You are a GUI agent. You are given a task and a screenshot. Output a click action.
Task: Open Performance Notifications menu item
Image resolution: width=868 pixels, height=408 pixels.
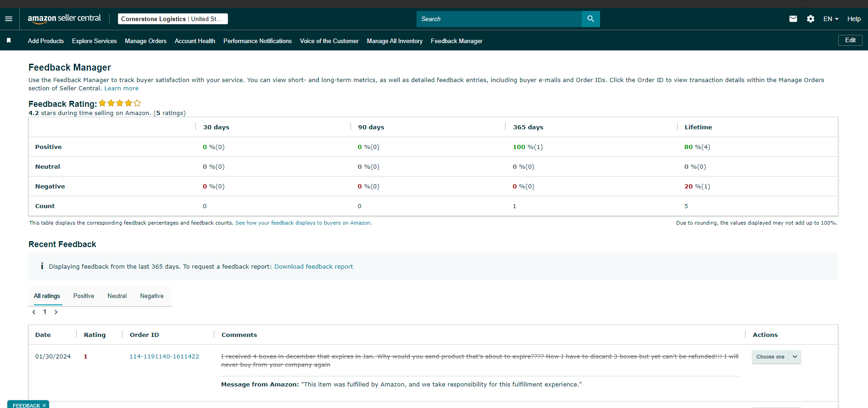pyautogui.click(x=258, y=41)
